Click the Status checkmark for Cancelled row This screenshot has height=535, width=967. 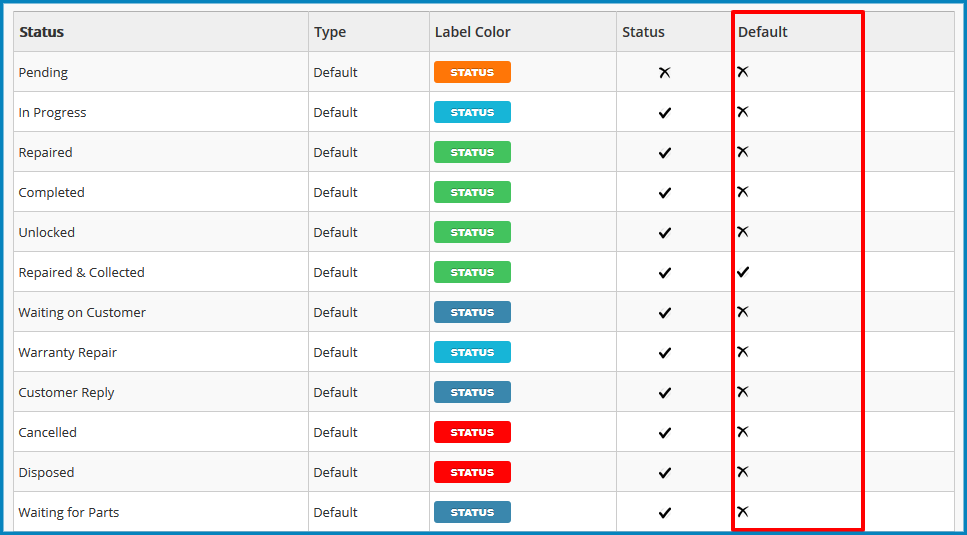click(664, 433)
